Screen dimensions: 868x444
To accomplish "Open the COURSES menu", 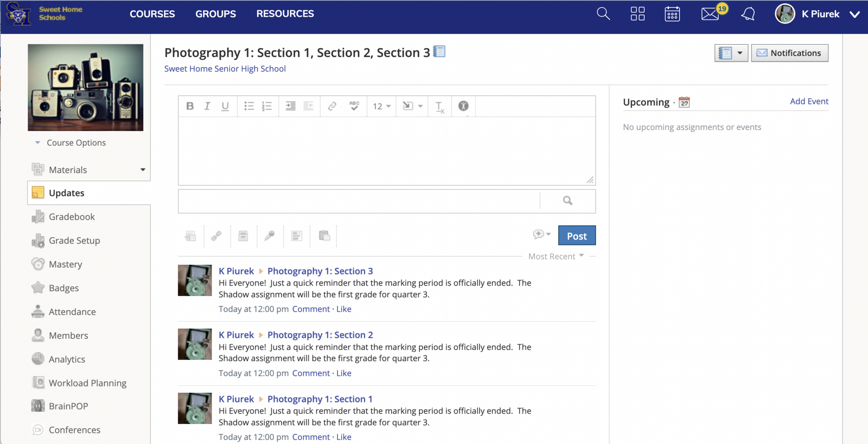I will [152, 14].
